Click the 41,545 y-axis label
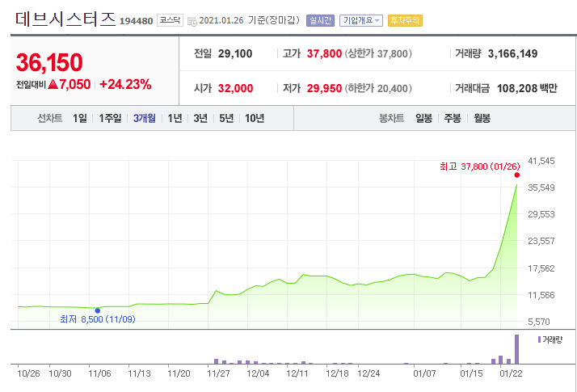Screen dimensions: 577x392 tap(541, 161)
